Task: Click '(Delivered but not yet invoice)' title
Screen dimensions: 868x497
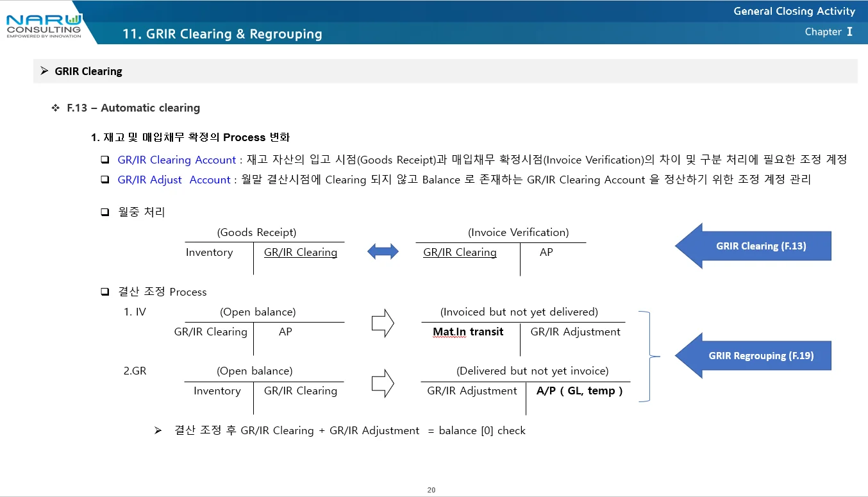Action: [533, 371]
